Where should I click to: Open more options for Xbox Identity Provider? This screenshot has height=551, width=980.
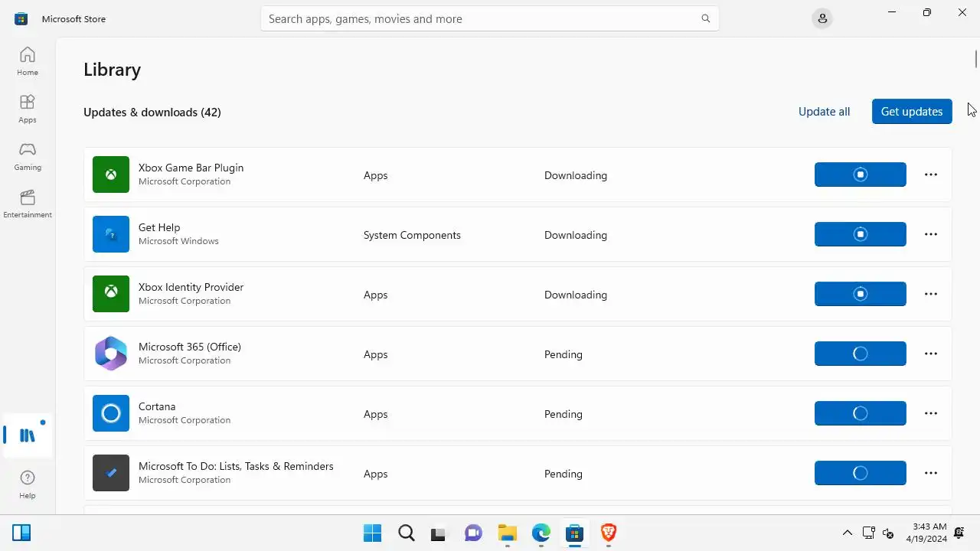[x=931, y=294]
